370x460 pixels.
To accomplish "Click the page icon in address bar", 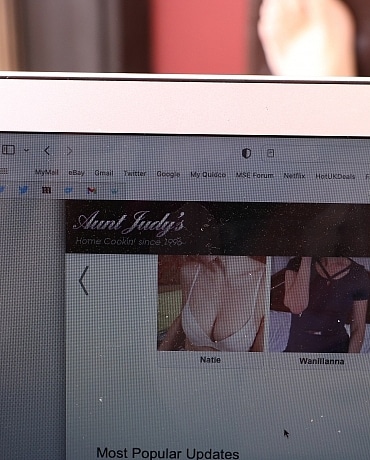I will (271, 153).
